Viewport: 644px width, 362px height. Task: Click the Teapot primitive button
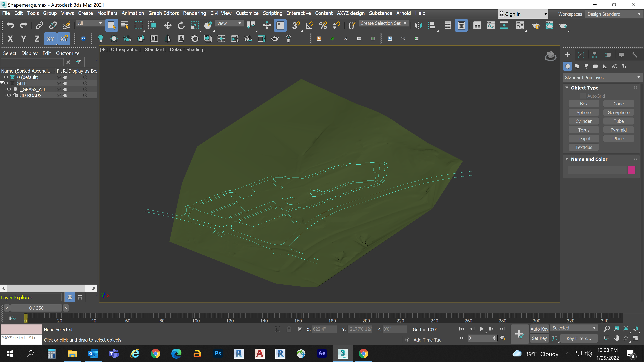coord(583,138)
